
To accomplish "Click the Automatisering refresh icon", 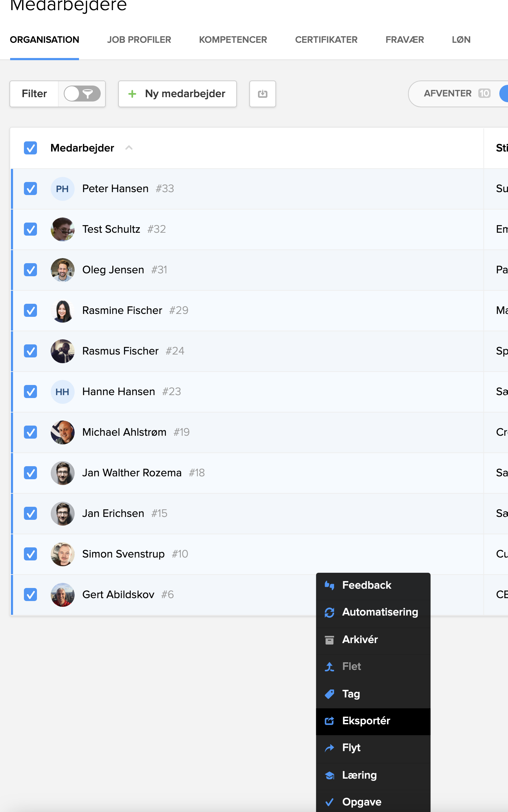I will 329,612.
